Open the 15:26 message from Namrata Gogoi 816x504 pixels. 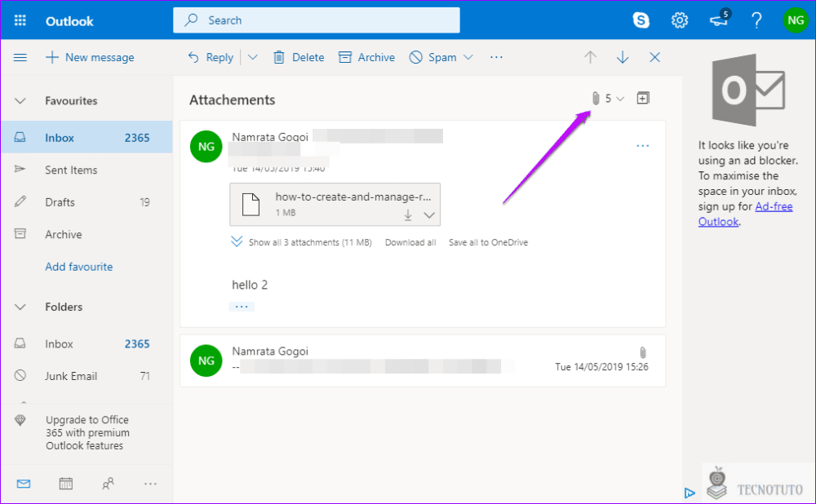click(x=423, y=360)
